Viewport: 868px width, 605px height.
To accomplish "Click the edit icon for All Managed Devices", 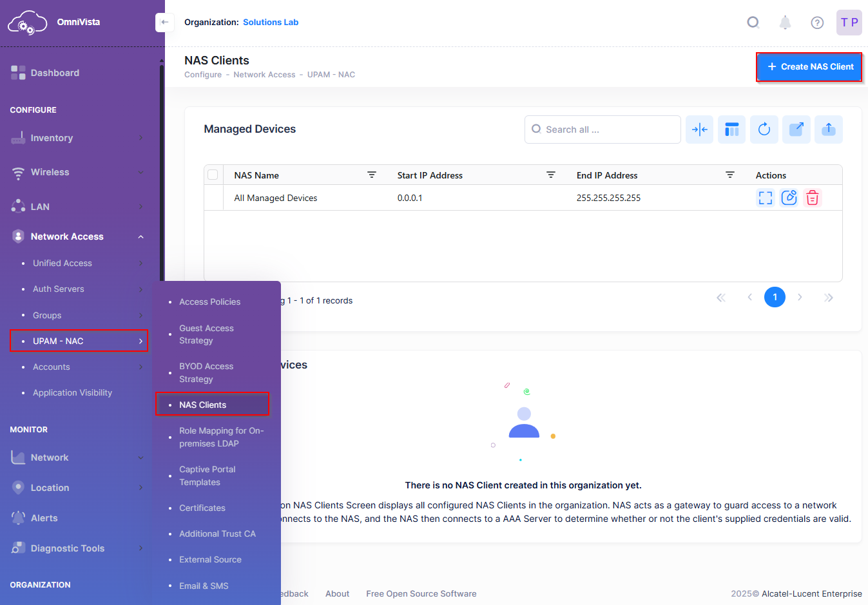I will click(789, 198).
